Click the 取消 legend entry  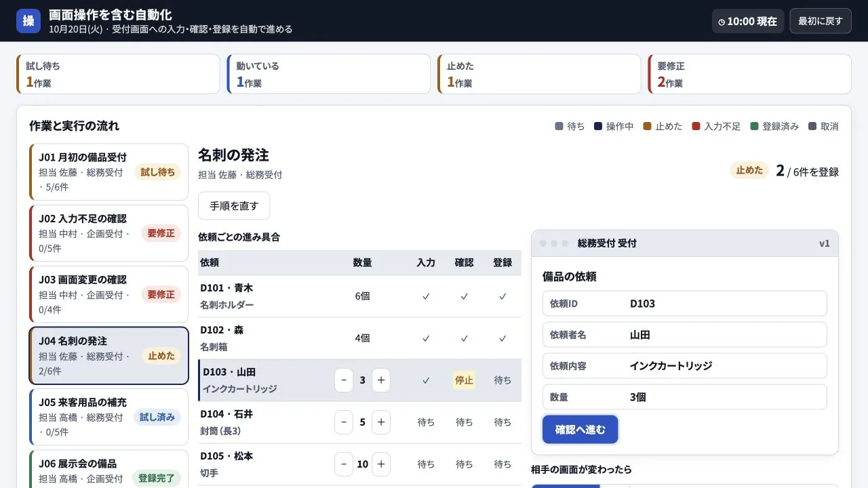823,126
